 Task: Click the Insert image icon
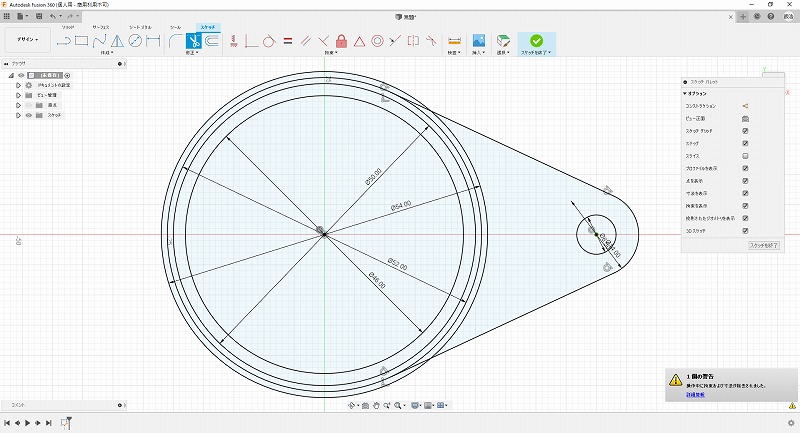(x=479, y=41)
